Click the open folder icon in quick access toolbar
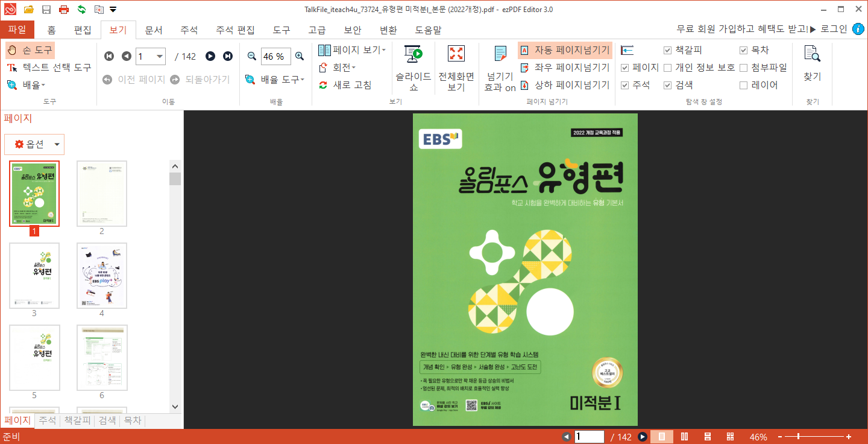The image size is (868, 444). [28, 9]
